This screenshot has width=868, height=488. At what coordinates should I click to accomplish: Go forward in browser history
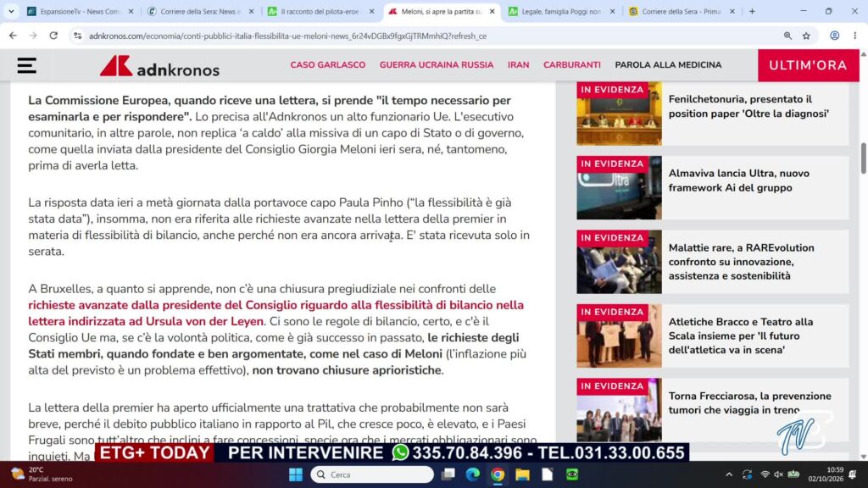[x=33, y=36]
